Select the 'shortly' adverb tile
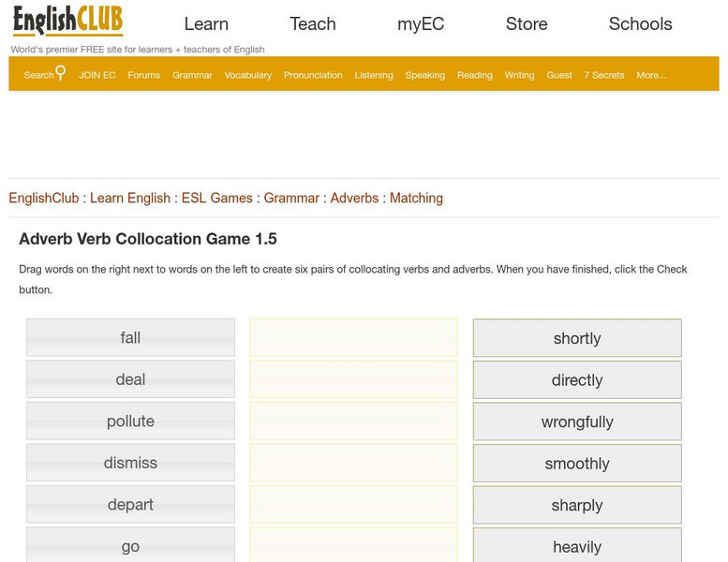 577,338
